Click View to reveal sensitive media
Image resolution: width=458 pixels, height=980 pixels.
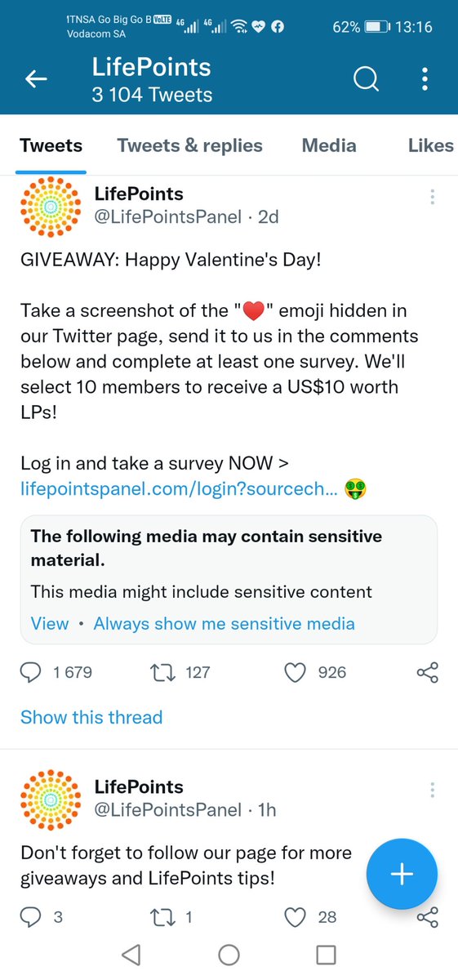coord(50,623)
